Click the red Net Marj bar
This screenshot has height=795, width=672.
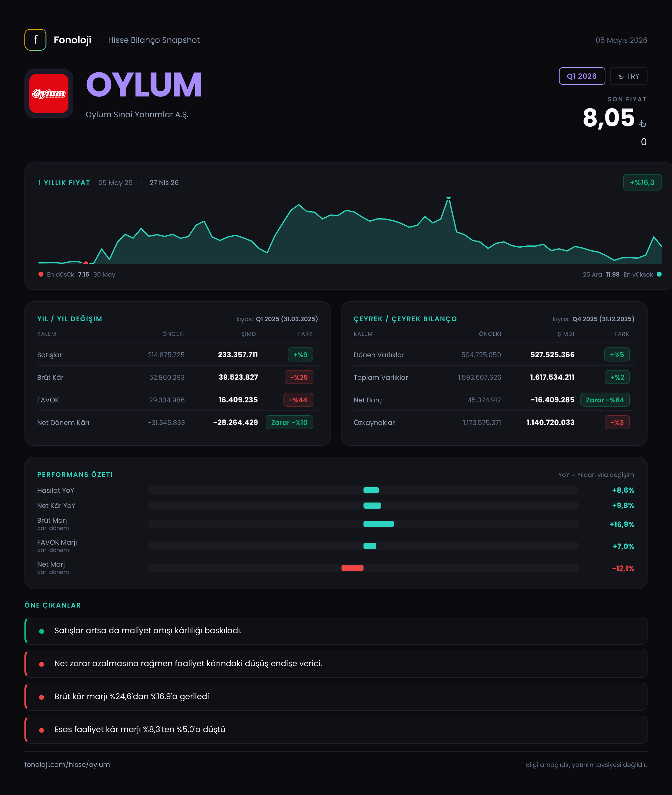pyautogui.click(x=352, y=568)
